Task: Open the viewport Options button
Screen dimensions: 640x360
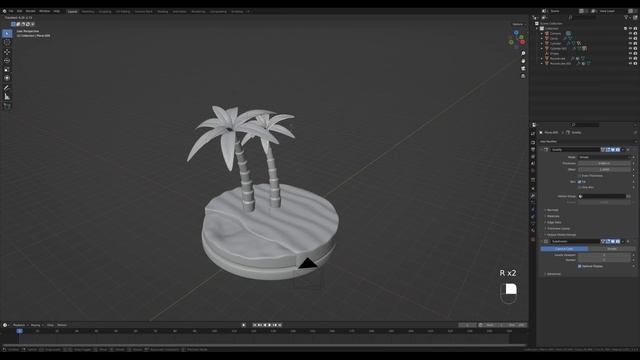Action: 519,24
